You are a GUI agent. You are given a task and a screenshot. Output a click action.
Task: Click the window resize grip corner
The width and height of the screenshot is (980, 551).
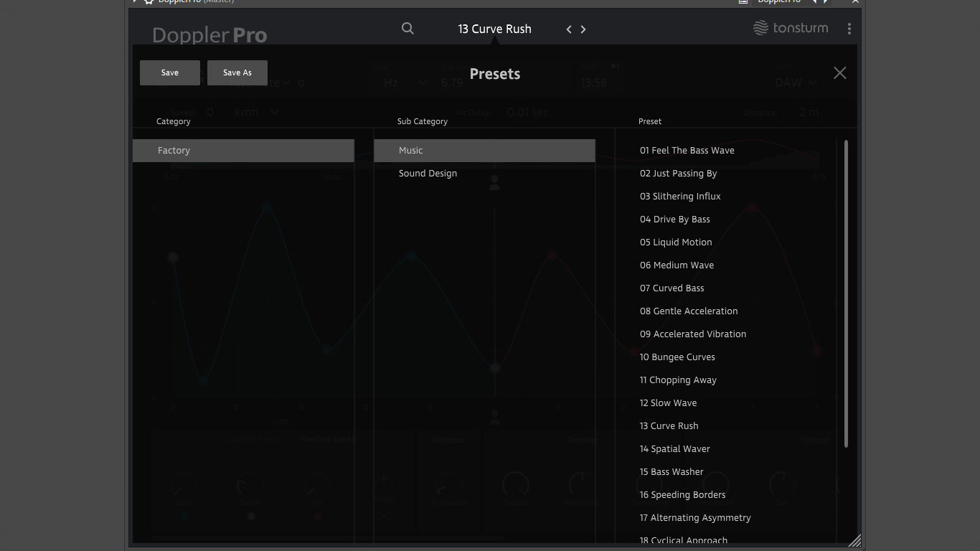[x=854, y=540]
